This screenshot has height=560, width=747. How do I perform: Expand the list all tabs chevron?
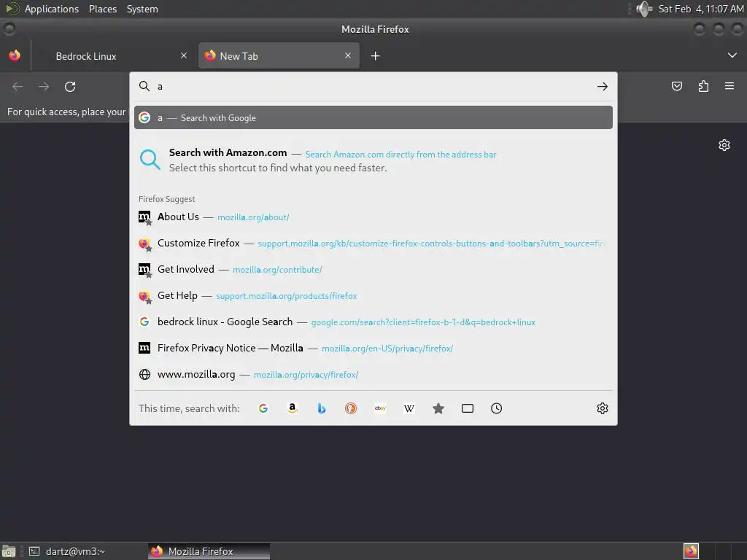point(732,55)
